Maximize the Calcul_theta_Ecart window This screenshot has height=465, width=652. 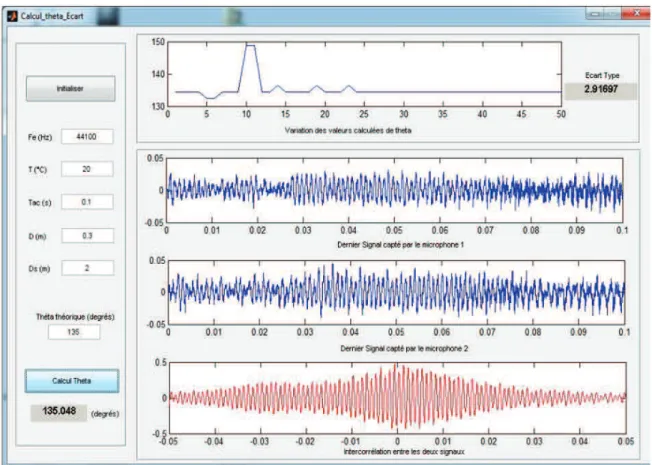[613, 14]
